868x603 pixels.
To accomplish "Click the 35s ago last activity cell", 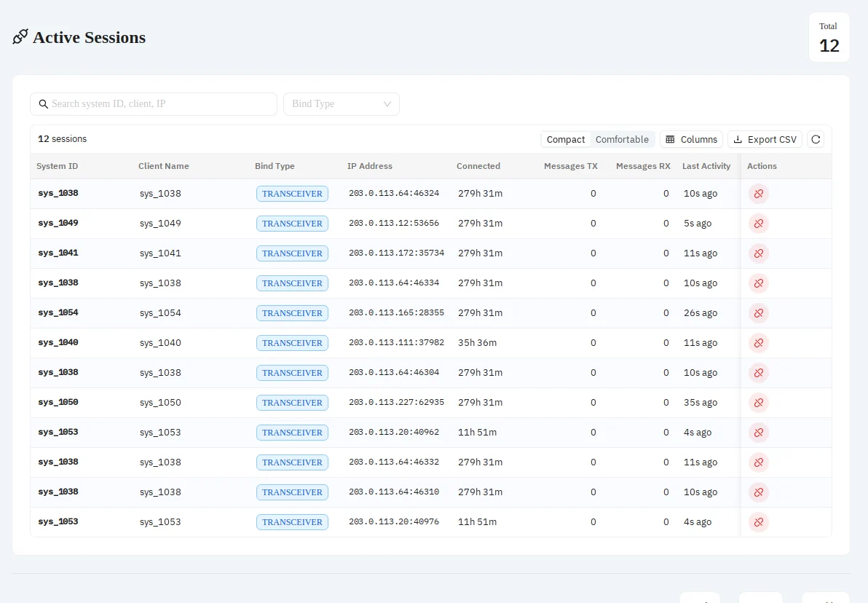I will point(701,403).
